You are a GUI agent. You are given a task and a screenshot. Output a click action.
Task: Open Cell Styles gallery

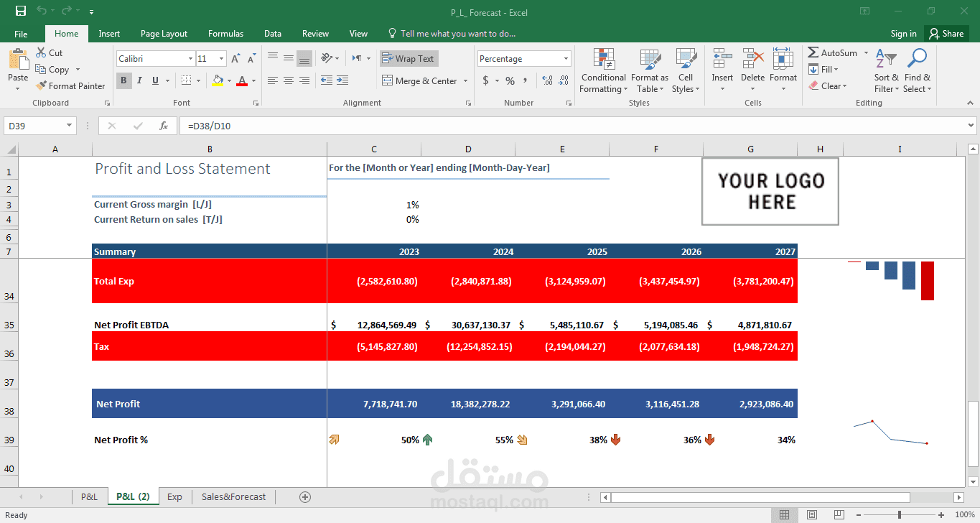click(x=686, y=70)
